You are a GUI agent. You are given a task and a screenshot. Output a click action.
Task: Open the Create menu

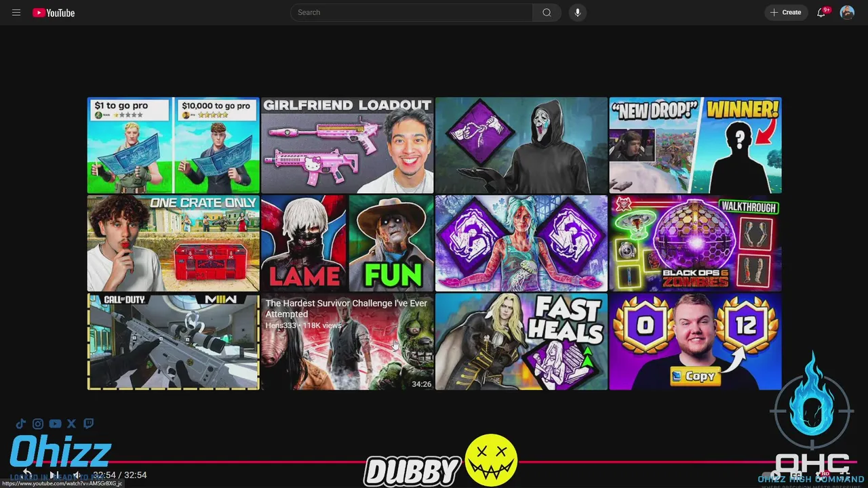click(x=786, y=12)
